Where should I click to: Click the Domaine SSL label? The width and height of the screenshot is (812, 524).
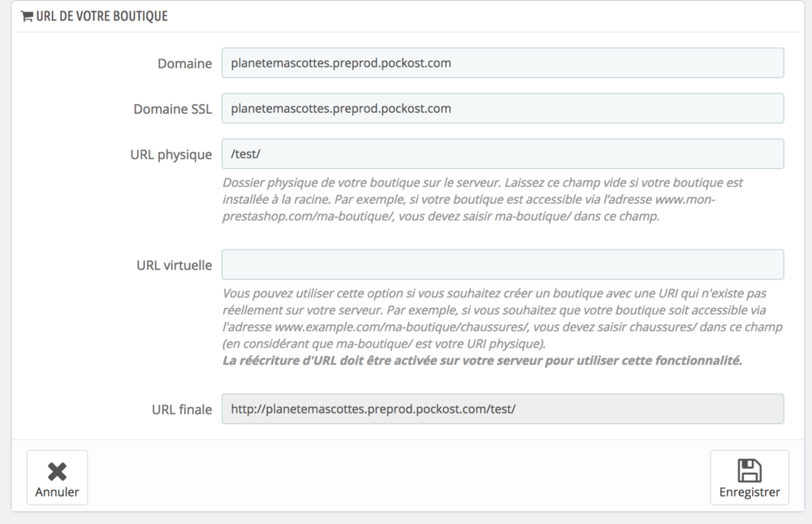pyautogui.click(x=172, y=109)
